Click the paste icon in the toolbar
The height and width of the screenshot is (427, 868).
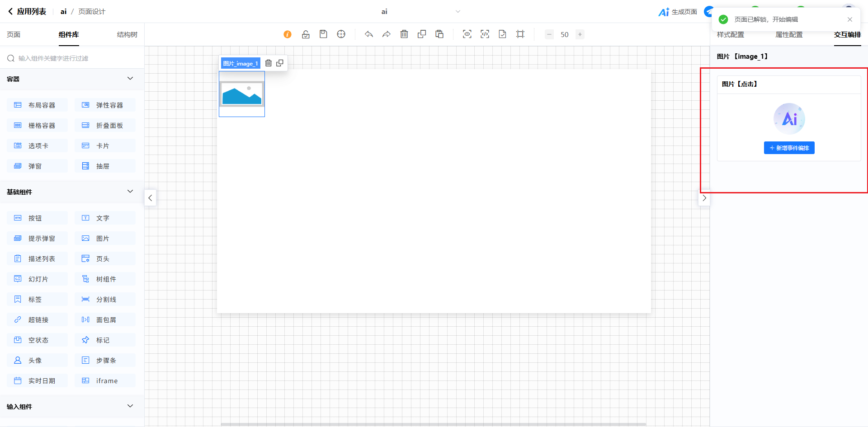439,34
